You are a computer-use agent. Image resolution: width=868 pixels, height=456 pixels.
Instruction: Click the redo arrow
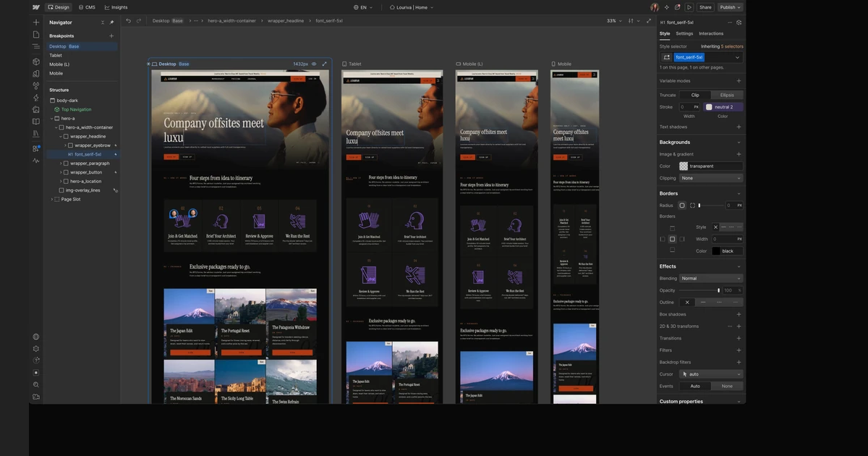point(139,21)
